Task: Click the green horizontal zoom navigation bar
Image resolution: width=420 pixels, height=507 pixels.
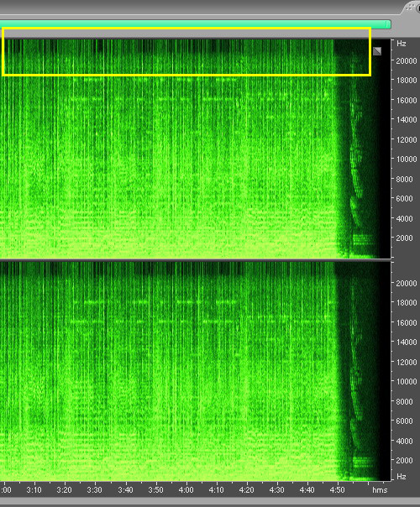Action: [x=196, y=24]
